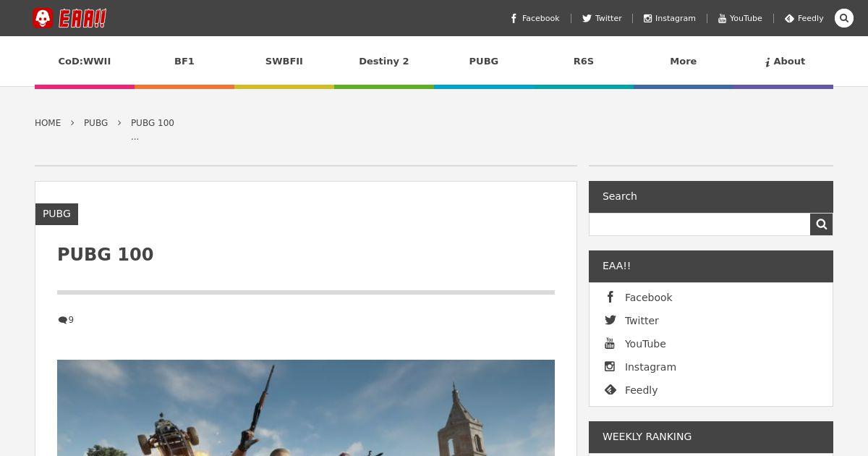Click the Feedly icon in sidebar

610,389
